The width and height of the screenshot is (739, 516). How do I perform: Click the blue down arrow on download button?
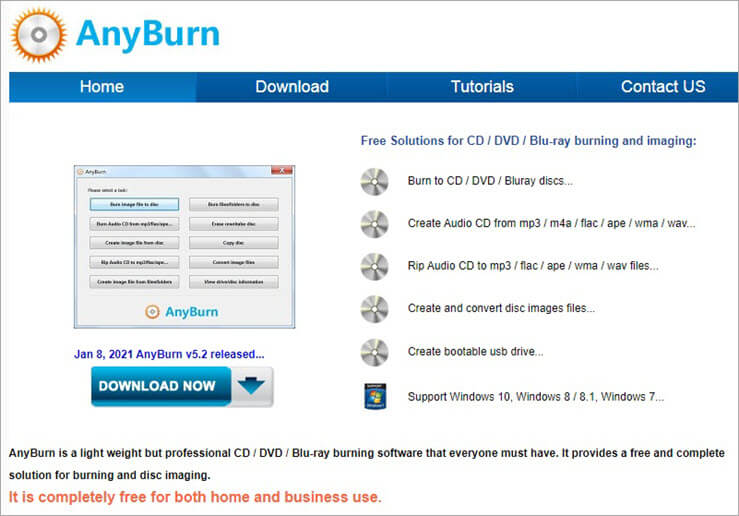[x=252, y=386]
